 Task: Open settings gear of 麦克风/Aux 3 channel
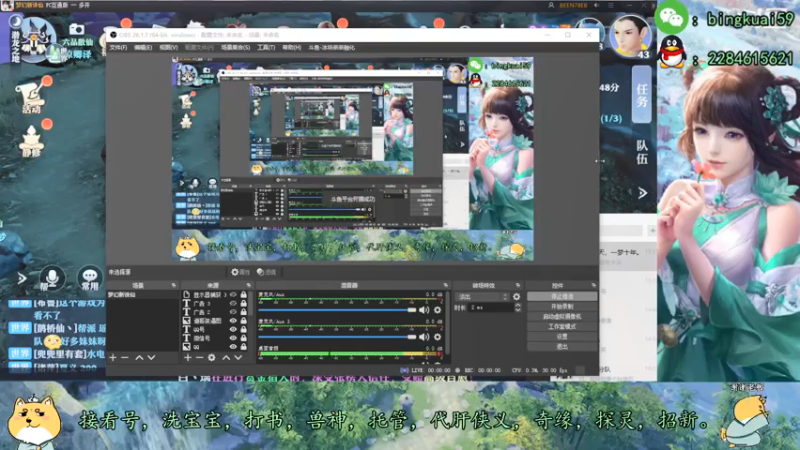point(437,337)
